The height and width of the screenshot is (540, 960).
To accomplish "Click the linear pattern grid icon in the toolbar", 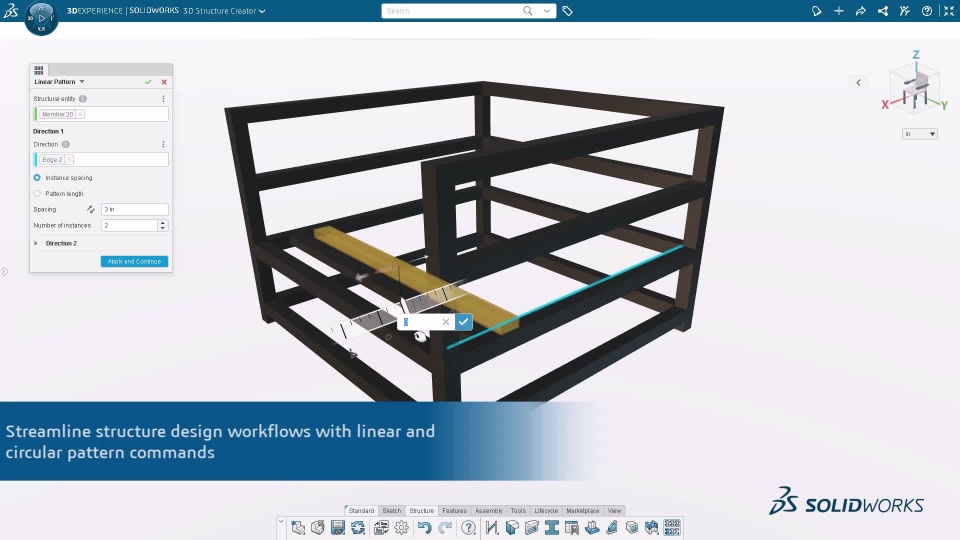I will point(672,527).
